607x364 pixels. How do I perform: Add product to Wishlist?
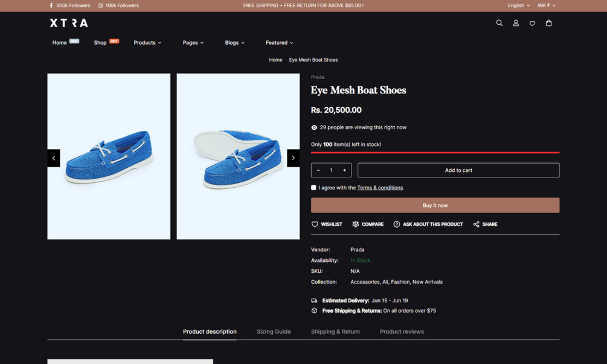coord(327,225)
